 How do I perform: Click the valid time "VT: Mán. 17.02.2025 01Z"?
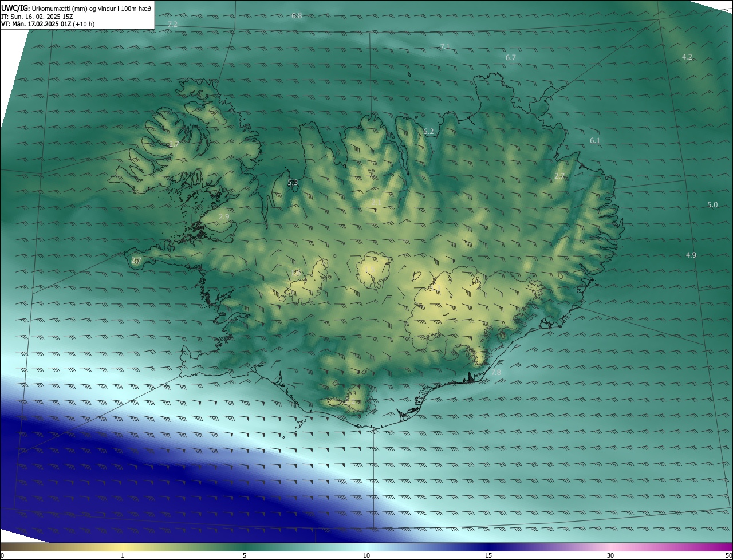coord(36,24)
